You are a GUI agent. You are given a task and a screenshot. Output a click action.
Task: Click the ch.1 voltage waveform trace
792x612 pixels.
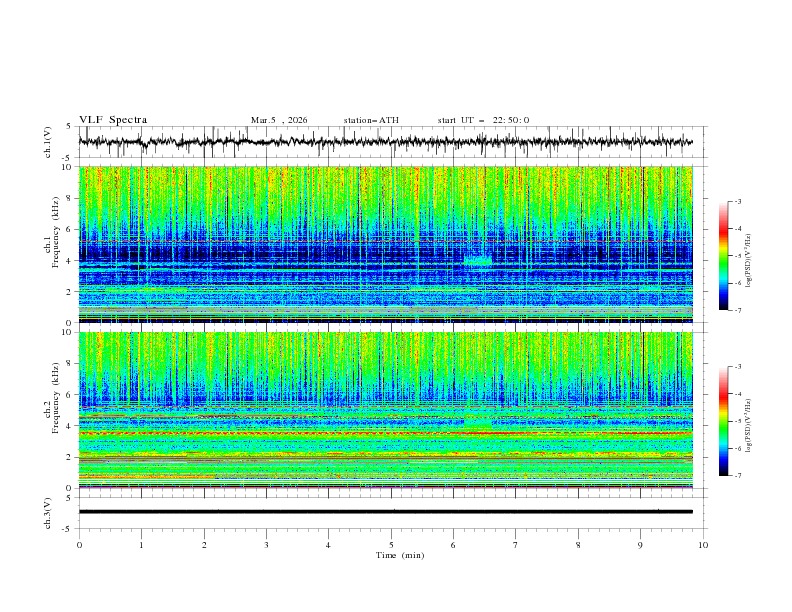tap(385, 142)
